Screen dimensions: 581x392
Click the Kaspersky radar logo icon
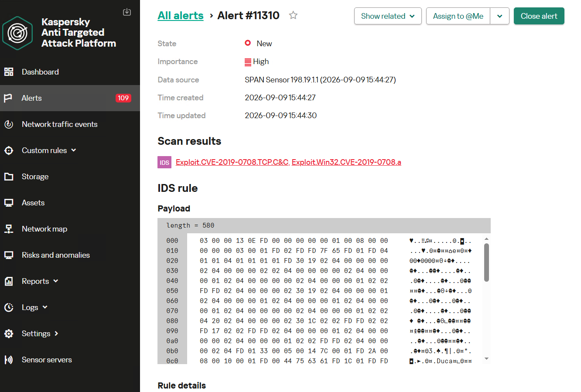pyautogui.click(x=17, y=33)
